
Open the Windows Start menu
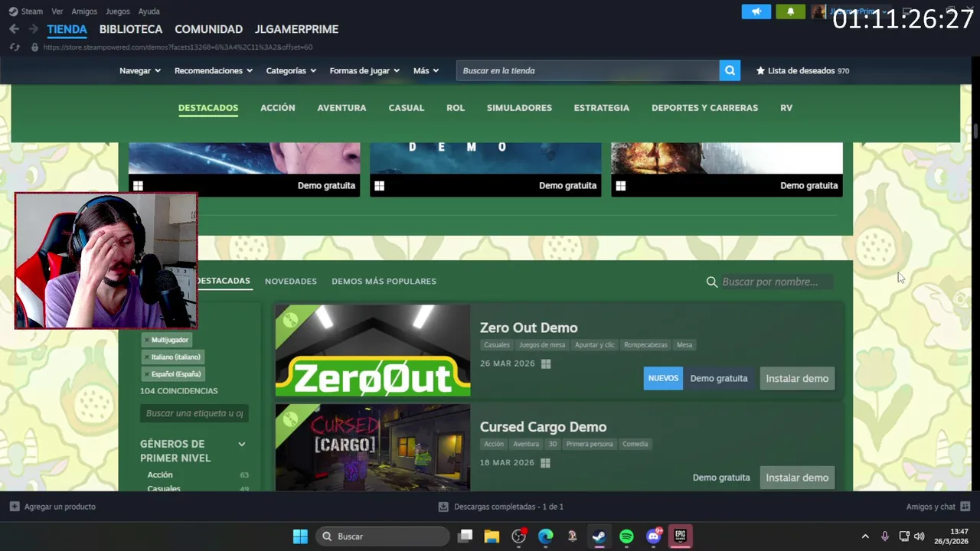coord(300,536)
